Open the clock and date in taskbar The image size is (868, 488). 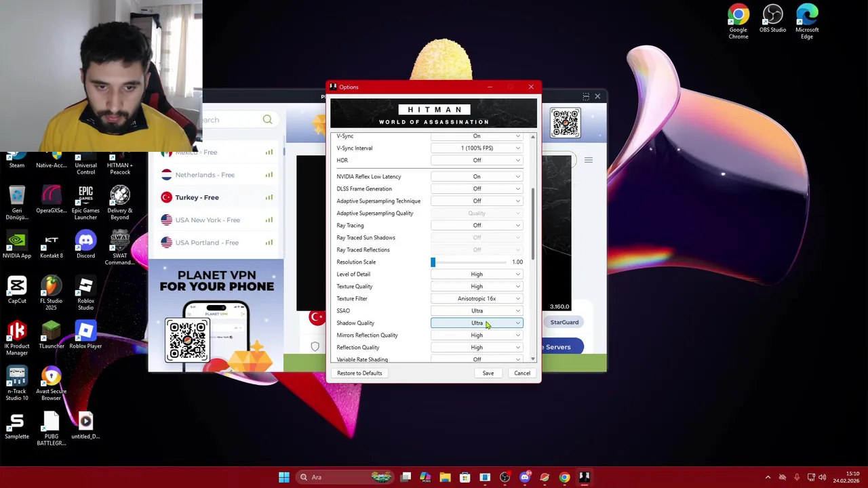[846, 477]
